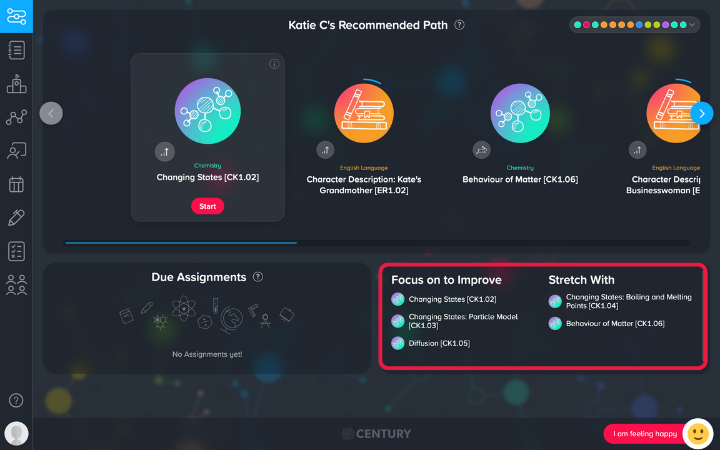Go to the next recommended path cards

(x=701, y=113)
